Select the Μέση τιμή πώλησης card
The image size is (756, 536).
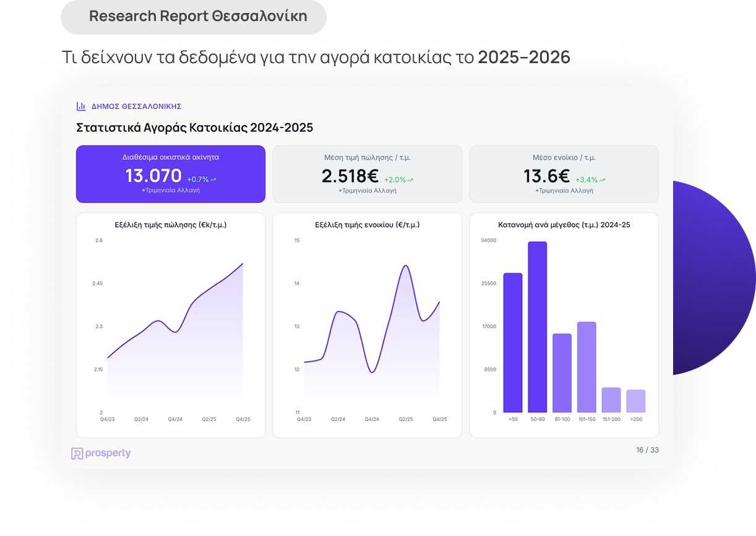pos(367,174)
